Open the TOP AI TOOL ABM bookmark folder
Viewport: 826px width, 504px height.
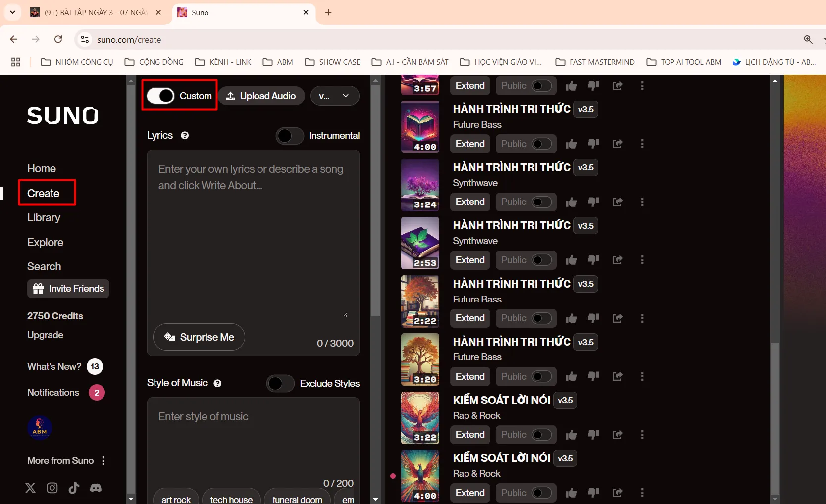(x=684, y=62)
